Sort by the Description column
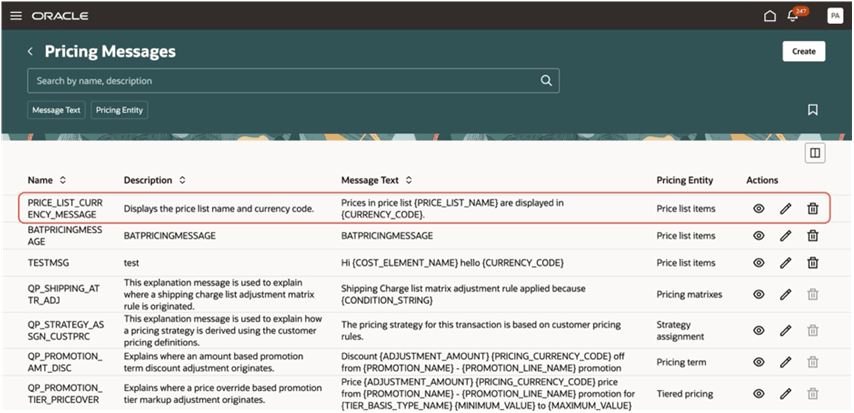 (182, 180)
